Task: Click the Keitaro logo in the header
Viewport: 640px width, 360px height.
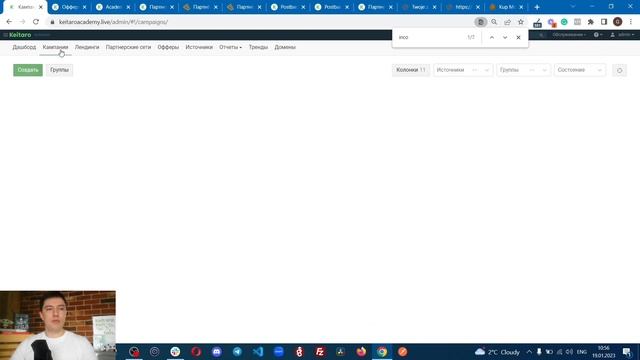Action: click(20, 35)
